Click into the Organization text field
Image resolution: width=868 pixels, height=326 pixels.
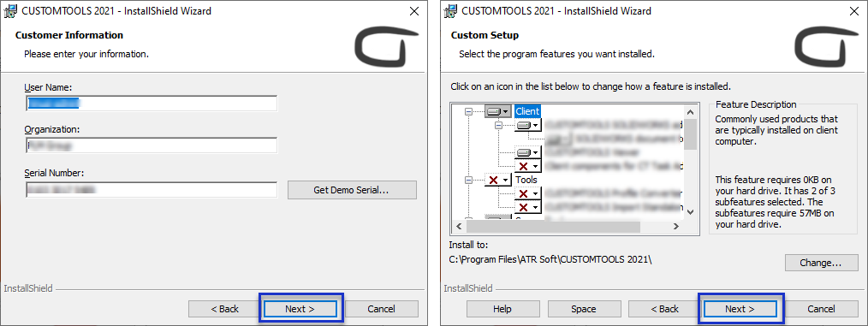click(x=152, y=145)
